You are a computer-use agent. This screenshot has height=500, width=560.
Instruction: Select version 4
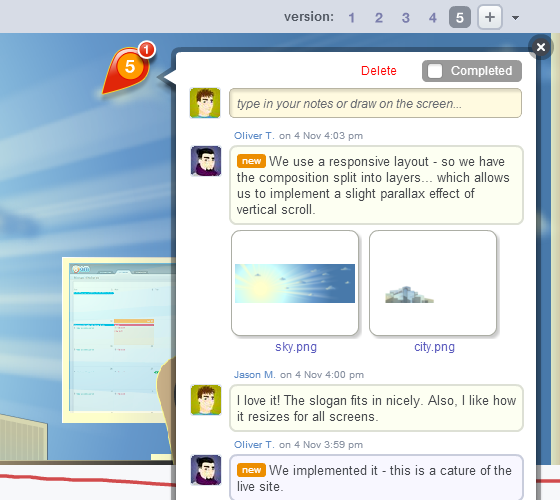[432, 18]
